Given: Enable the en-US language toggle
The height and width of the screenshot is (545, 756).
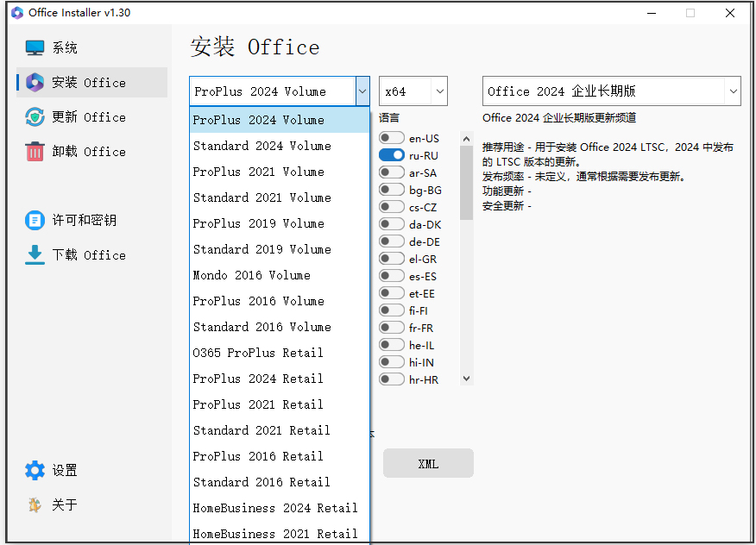Looking at the screenshot, I should coord(392,138).
